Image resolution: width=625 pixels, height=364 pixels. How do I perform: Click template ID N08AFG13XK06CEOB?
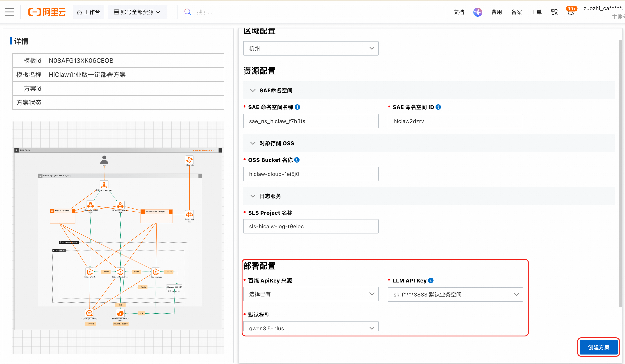(x=81, y=61)
